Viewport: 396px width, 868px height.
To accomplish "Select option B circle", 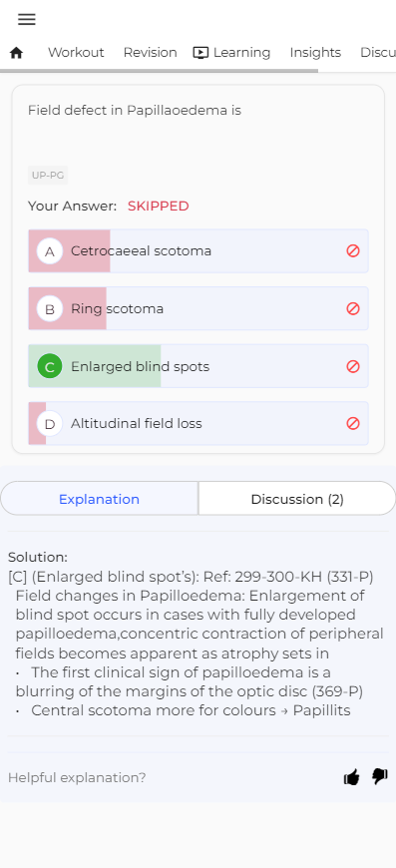I will pyautogui.click(x=50, y=309).
